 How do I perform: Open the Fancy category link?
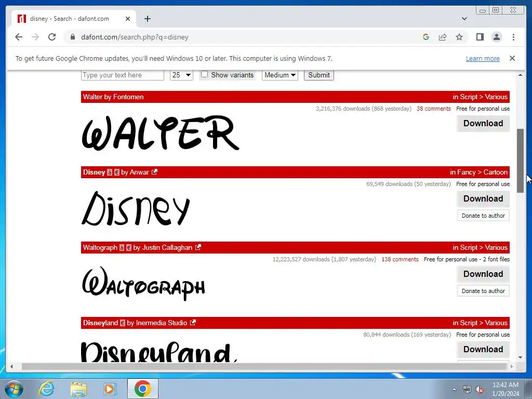click(x=466, y=172)
